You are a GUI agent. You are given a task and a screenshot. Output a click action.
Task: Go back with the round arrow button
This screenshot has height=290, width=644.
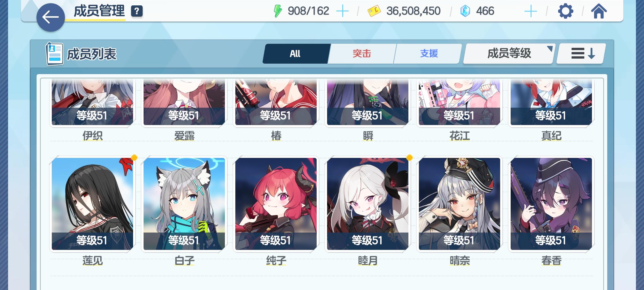click(50, 17)
